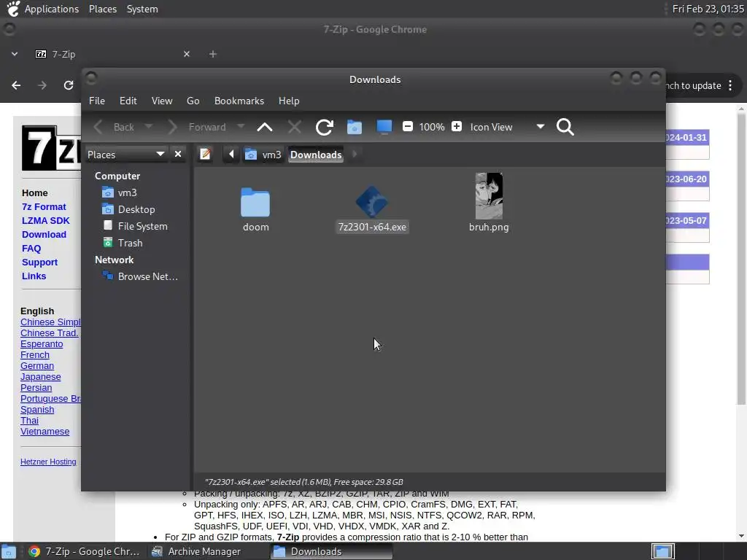747x560 pixels.
Task: Zoom out with the minus icon
Action: (x=407, y=127)
